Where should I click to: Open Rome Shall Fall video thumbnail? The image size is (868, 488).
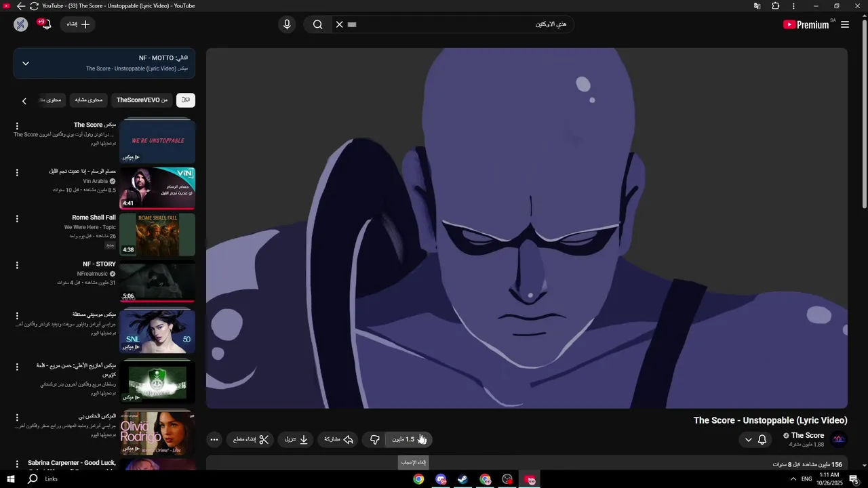tap(157, 235)
